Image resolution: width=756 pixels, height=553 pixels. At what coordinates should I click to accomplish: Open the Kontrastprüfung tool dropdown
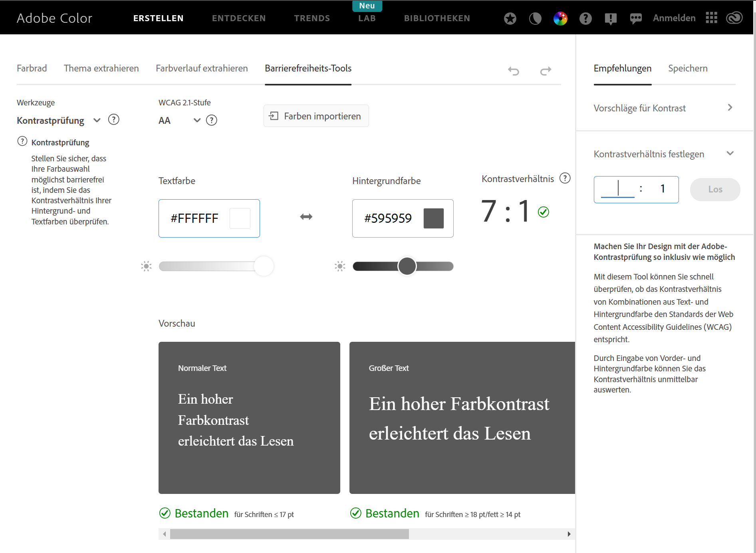pyautogui.click(x=58, y=121)
